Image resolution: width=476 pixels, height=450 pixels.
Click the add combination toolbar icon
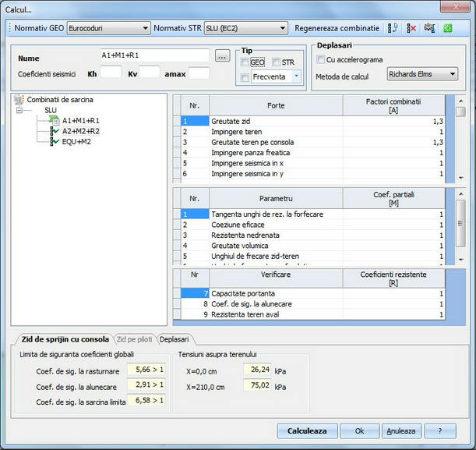click(393, 28)
